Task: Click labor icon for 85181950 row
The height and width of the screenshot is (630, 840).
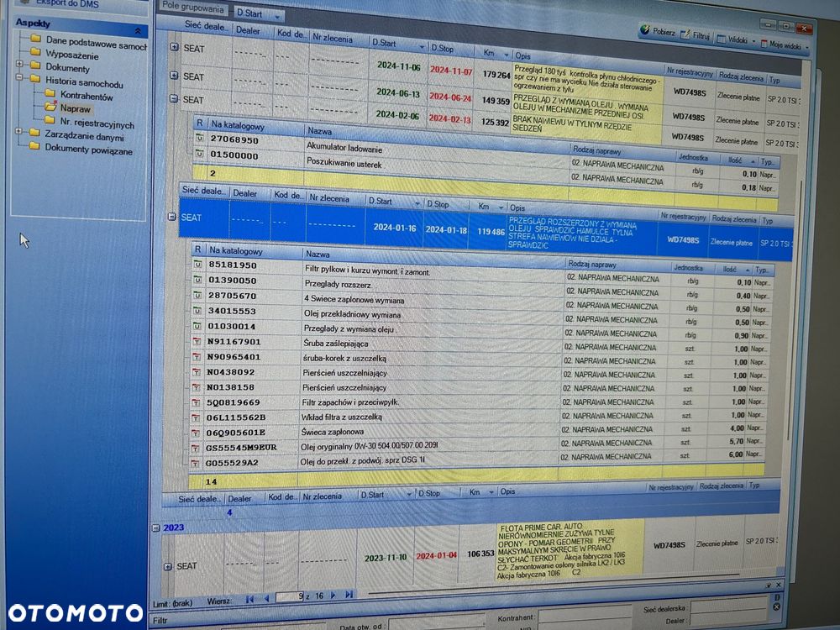Action: [197, 265]
